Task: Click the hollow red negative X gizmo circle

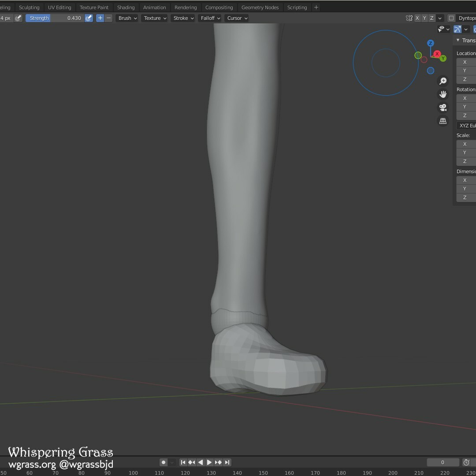Action: click(424, 60)
